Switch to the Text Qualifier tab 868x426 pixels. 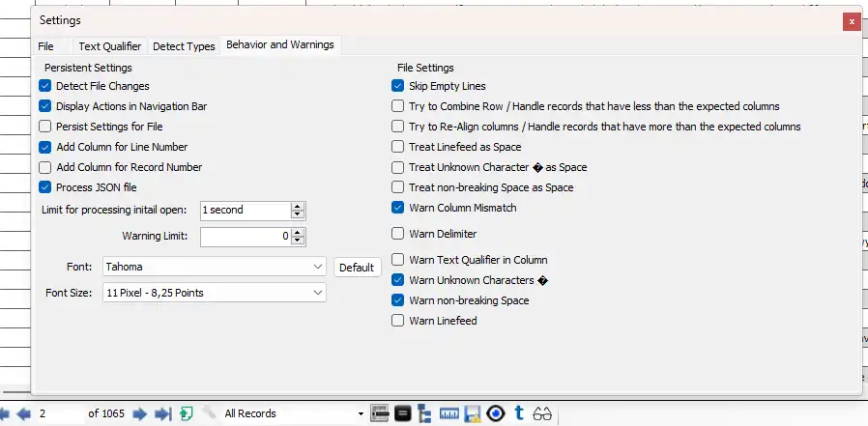pos(109,46)
